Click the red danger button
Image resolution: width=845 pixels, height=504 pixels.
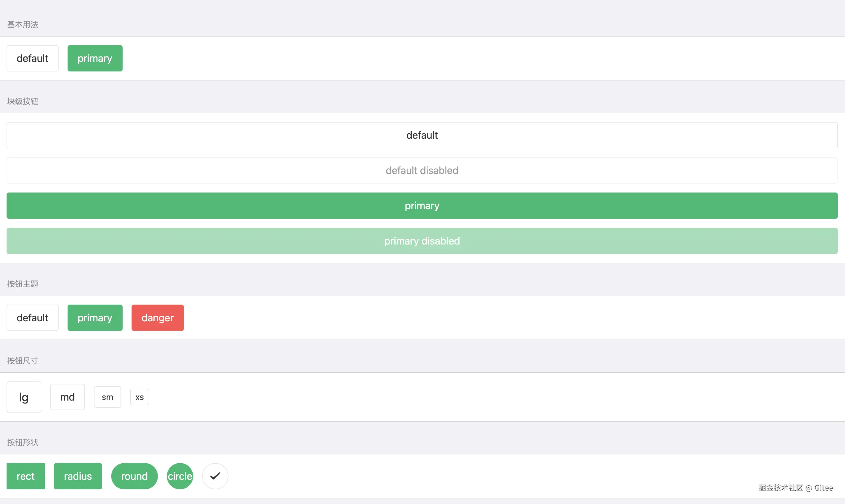click(157, 317)
